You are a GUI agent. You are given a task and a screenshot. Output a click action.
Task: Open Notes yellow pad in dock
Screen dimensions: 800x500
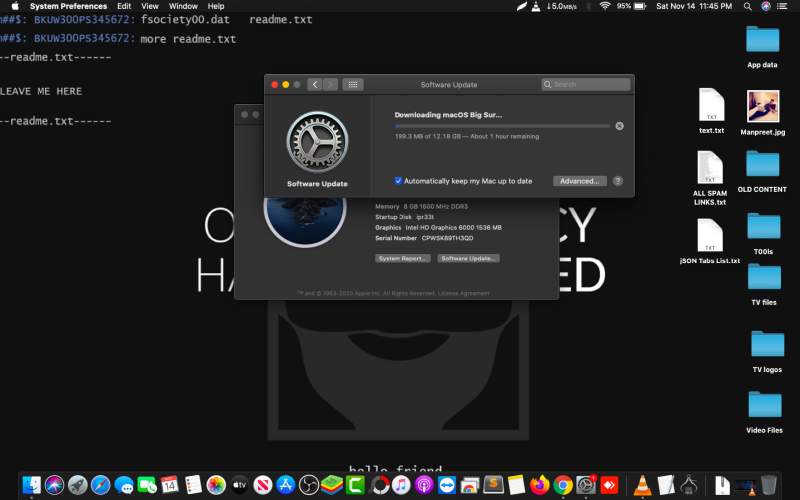516,485
